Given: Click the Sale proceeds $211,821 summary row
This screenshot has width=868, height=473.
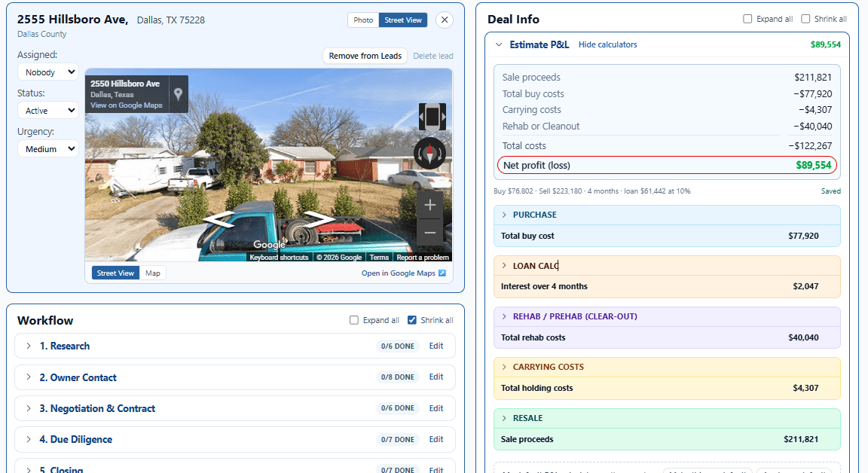Looking at the screenshot, I should pos(667,78).
